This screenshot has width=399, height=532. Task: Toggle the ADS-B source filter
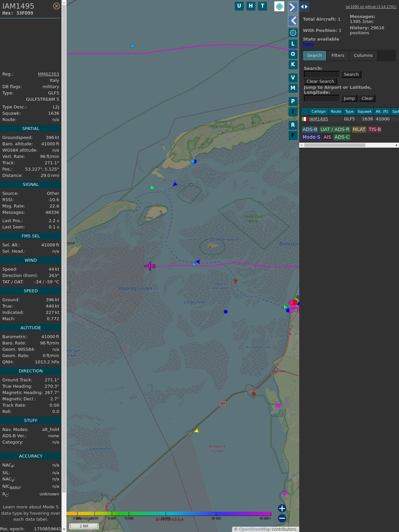[x=310, y=129]
